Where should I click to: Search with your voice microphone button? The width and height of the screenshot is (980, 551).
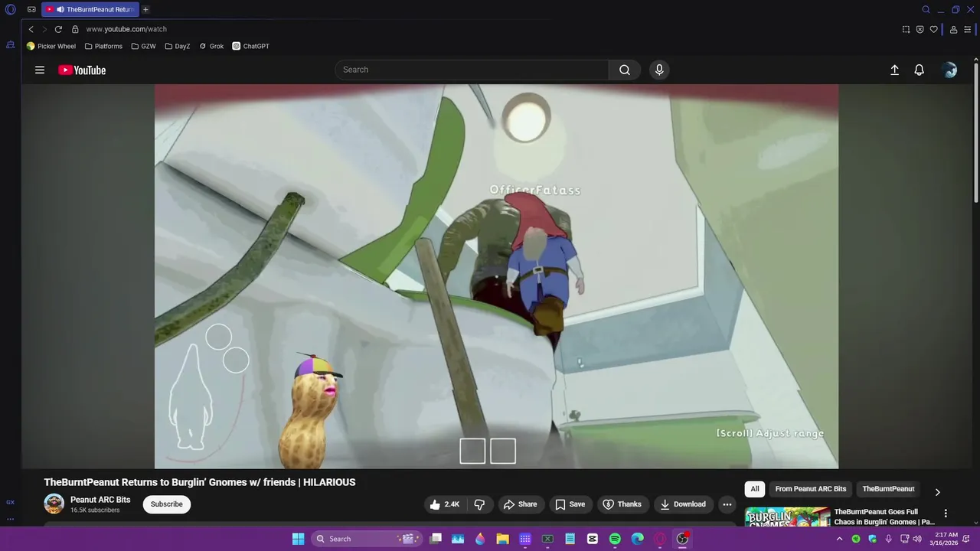click(x=659, y=70)
